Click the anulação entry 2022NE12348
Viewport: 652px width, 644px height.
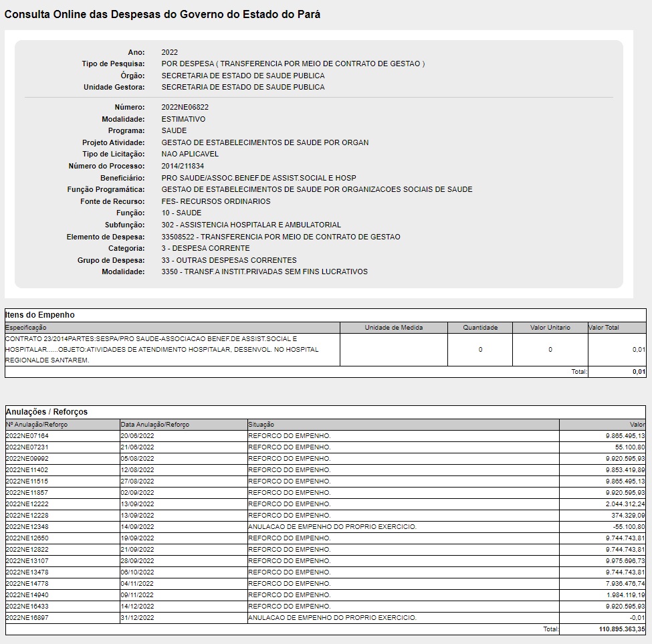(27, 527)
